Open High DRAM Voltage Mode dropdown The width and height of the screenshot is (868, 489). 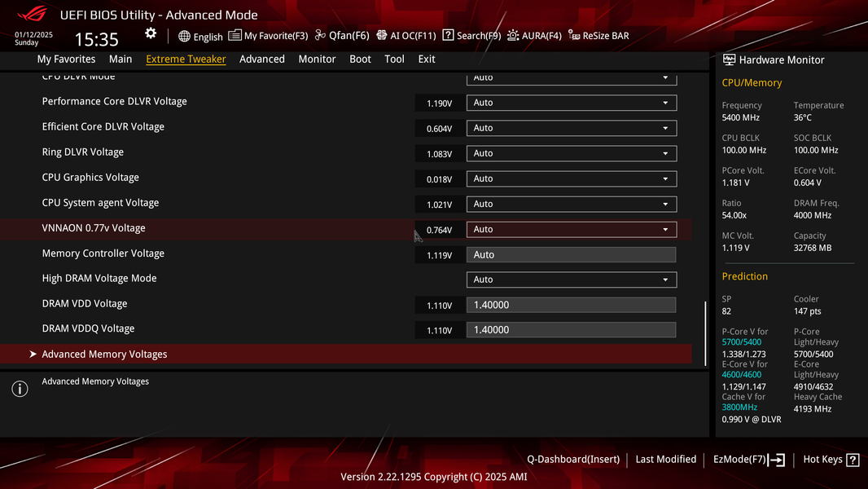tap(572, 280)
